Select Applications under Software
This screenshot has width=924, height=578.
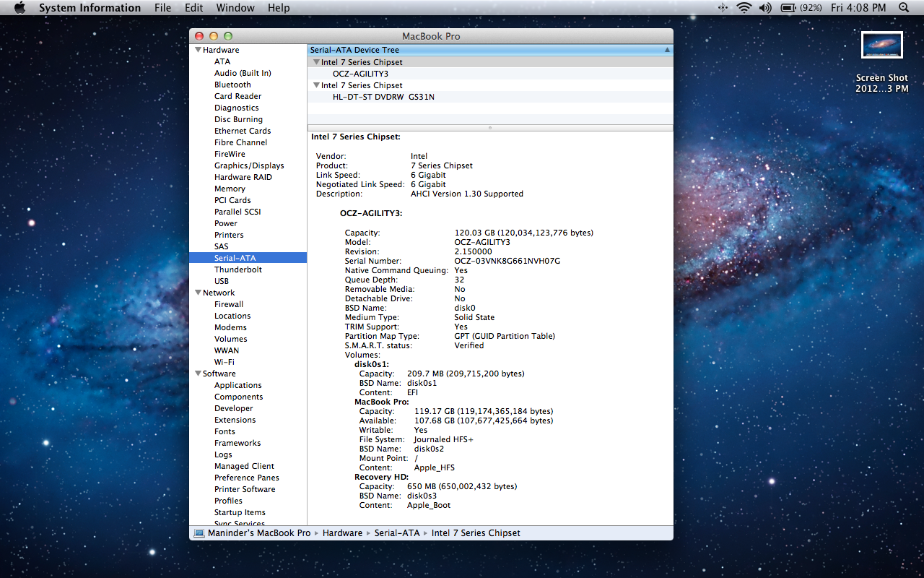pos(237,385)
